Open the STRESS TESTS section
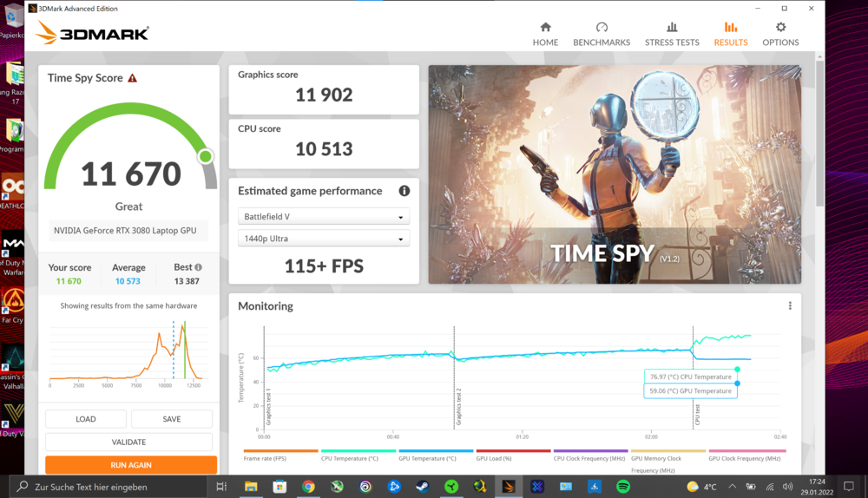Screen dimensions: 868x498 [672, 34]
